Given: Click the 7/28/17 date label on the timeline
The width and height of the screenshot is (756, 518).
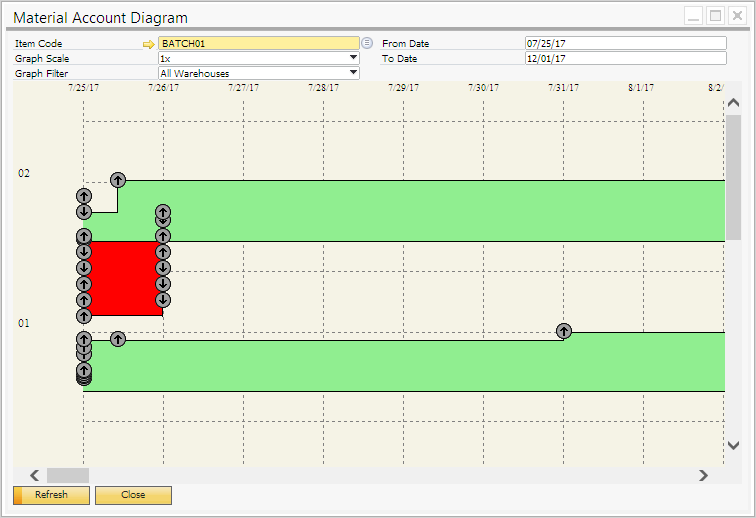Looking at the screenshot, I should pyautogui.click(x=323, y=88).
